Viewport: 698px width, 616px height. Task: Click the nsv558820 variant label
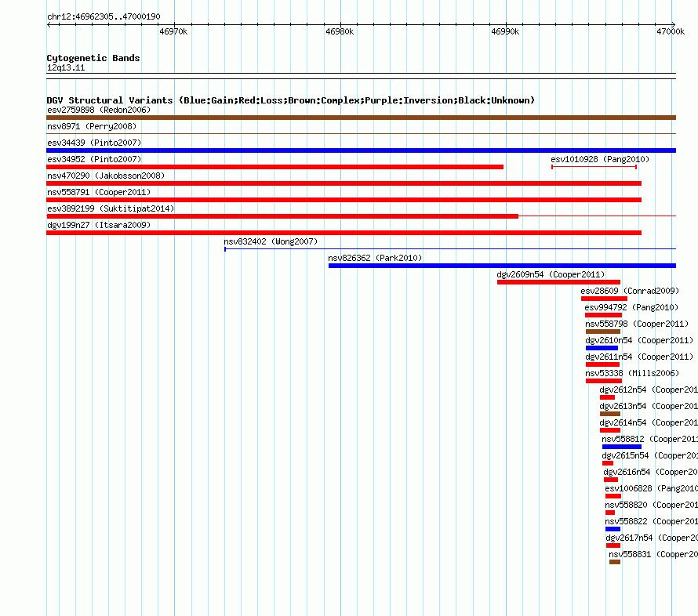(x=651, y=505)
